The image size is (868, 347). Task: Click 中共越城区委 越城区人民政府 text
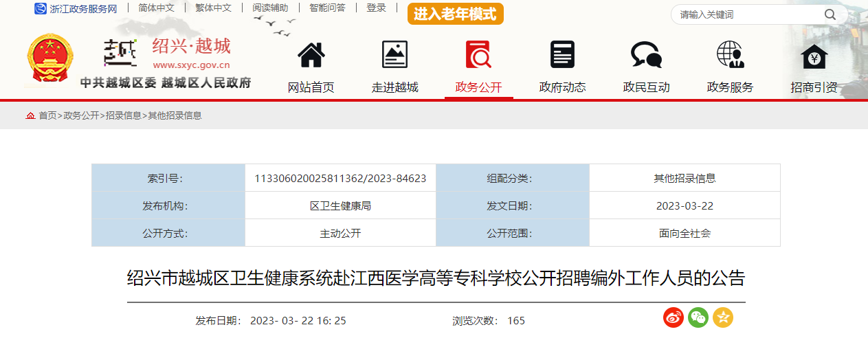click(166, 82)
